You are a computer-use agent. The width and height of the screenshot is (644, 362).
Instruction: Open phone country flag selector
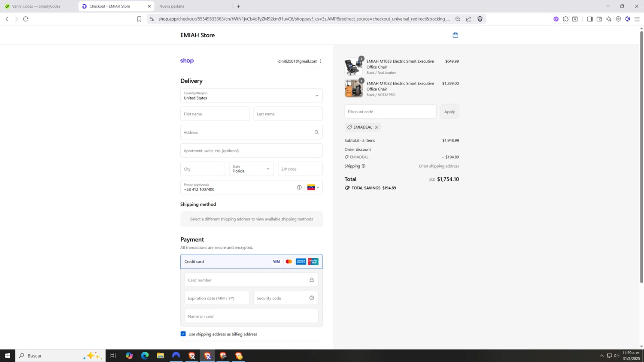pyautogui.click(x=313, y=187)
